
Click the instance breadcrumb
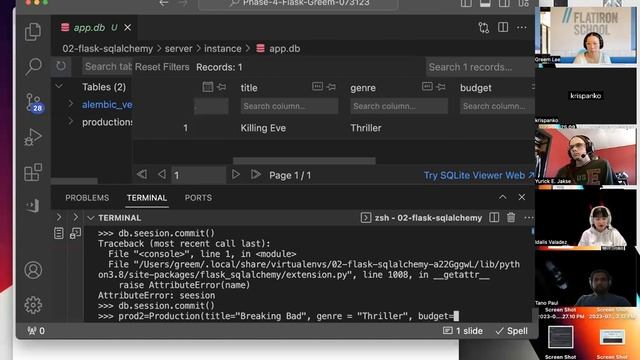coord(222,49)
